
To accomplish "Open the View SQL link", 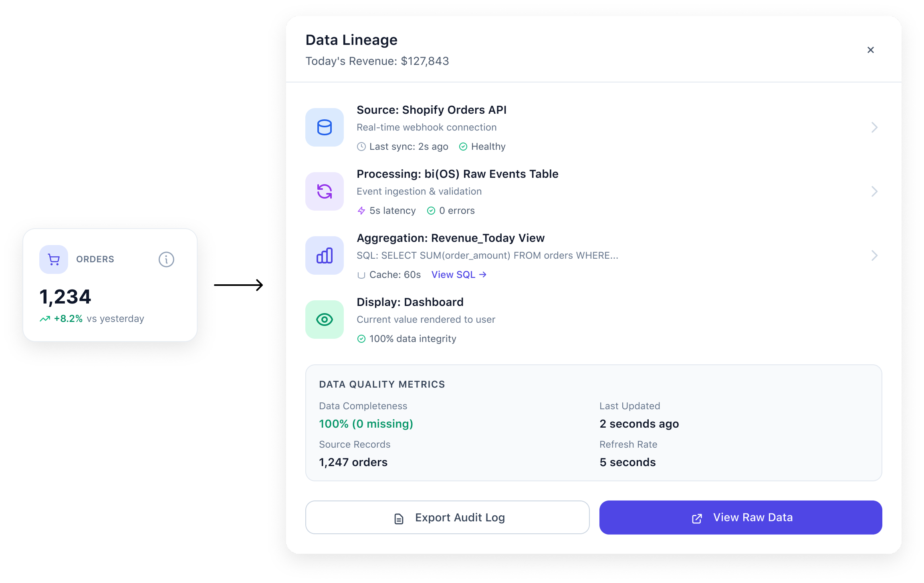I will [458, 275].
